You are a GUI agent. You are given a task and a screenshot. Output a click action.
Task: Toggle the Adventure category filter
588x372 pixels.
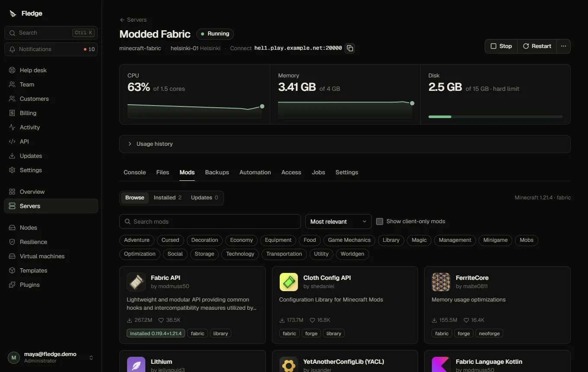[x=137, y=240]
